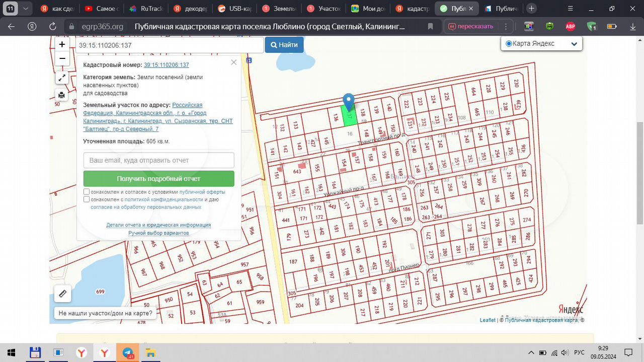Check the privacy policy consent checkbox
Viewport: 644px width, 362px height.
pos(87,199)
